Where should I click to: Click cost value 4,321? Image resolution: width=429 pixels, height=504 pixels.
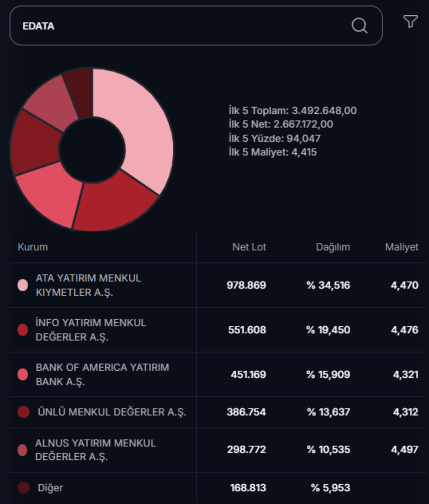pyautogui.click(x=406, y=375)
